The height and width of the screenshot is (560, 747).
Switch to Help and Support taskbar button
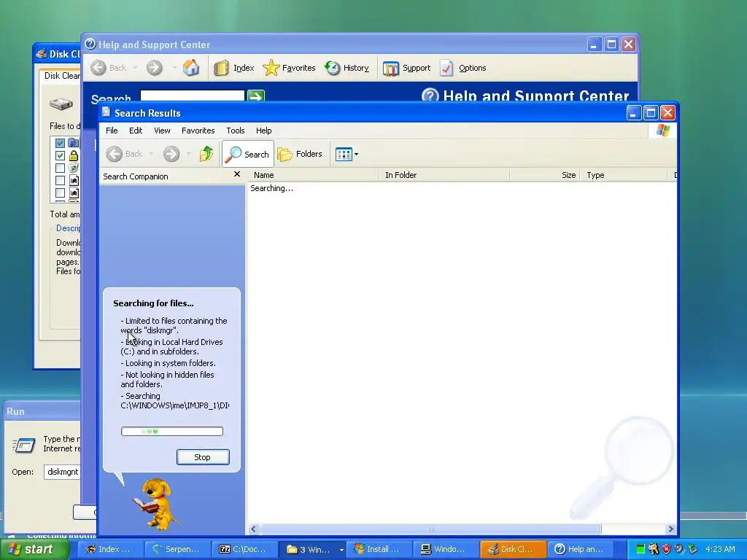(581, 549)
